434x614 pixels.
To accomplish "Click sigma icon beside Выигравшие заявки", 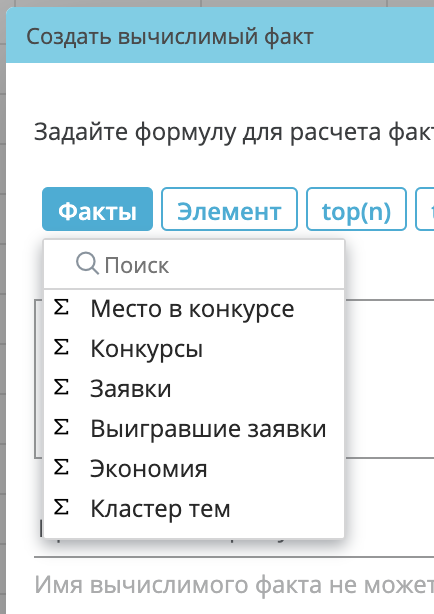I will (x=61, y=428).
